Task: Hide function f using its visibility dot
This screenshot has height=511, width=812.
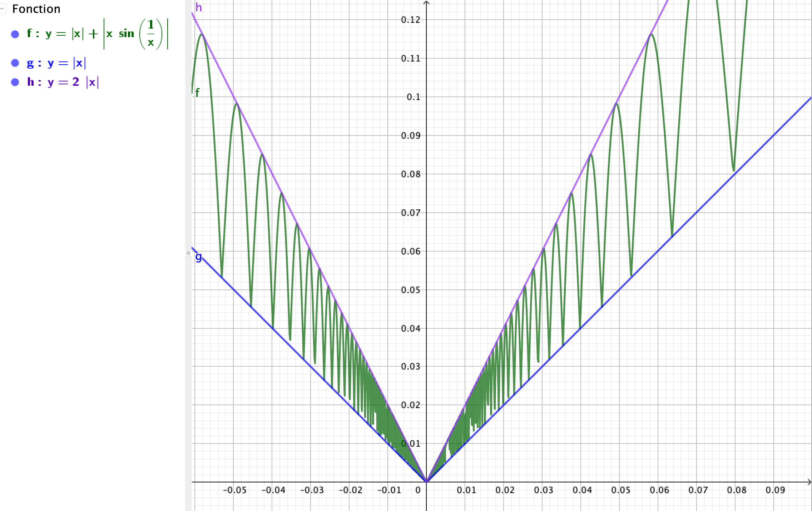Action: click(15, 34)
